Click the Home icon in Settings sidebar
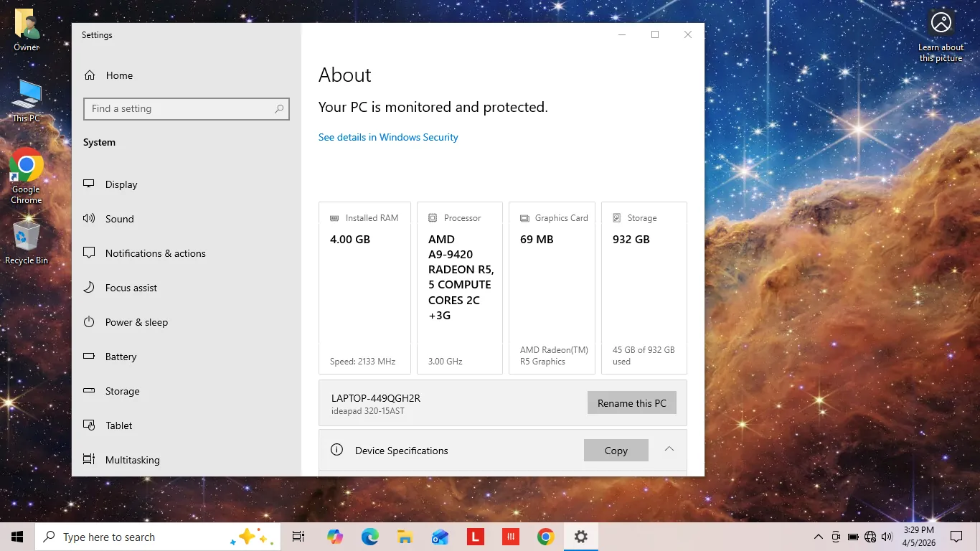 [x=90, y=75]
